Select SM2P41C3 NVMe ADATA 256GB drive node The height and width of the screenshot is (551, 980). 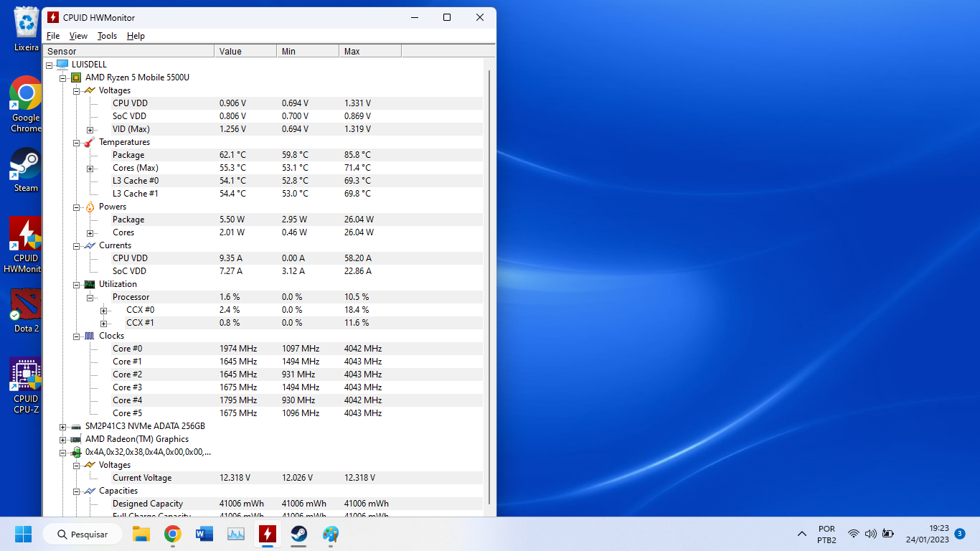[145, 426]
